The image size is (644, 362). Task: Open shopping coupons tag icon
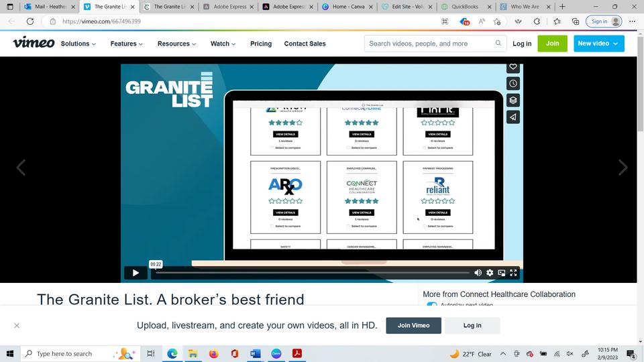(x=464, y=21)
